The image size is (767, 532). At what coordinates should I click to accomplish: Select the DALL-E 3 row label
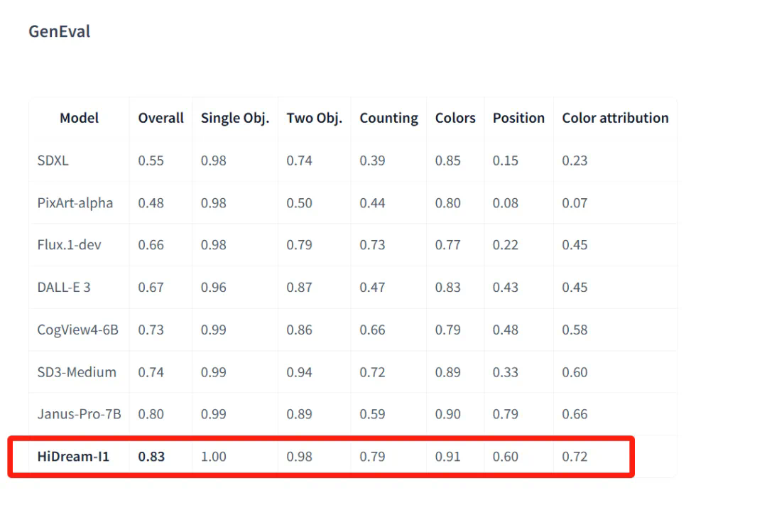click(x=64, y=288)
